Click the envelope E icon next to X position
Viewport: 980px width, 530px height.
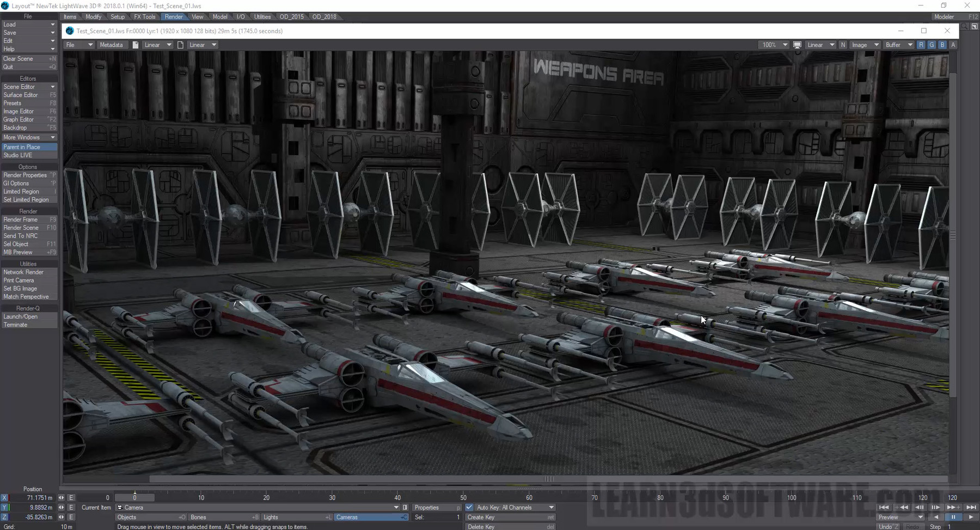pyautogui.click(x=71, y=497)
